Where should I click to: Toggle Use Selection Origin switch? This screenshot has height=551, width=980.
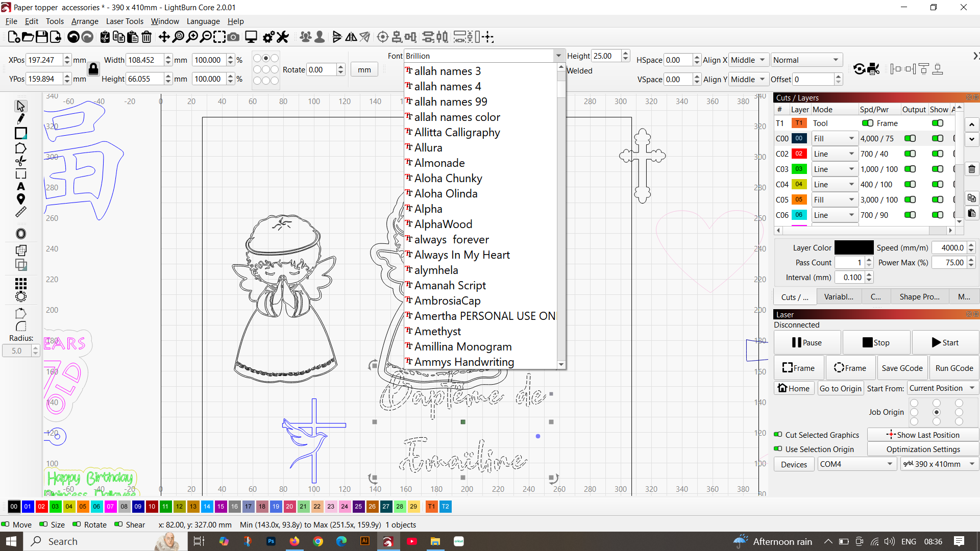[x=778, y=449]
